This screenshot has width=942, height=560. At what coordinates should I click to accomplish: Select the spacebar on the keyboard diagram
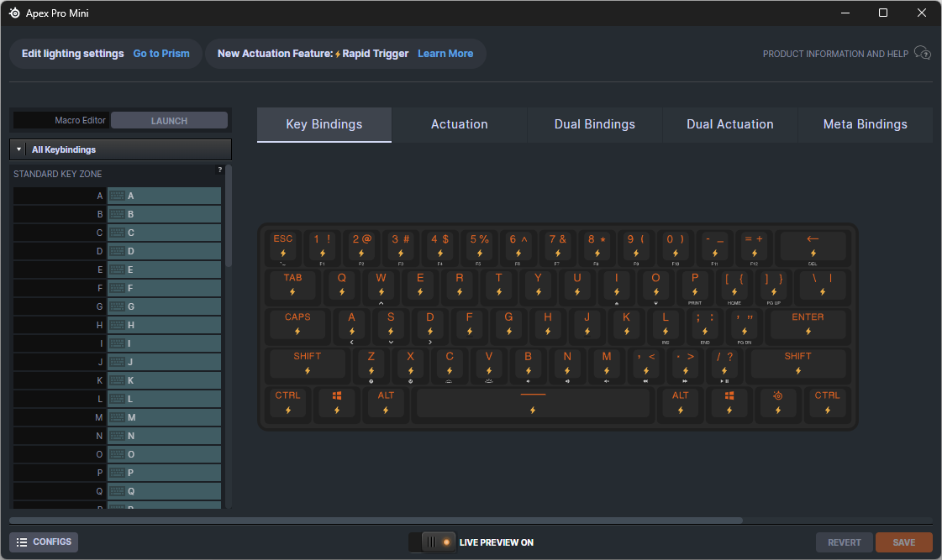(x=533, y=405)
